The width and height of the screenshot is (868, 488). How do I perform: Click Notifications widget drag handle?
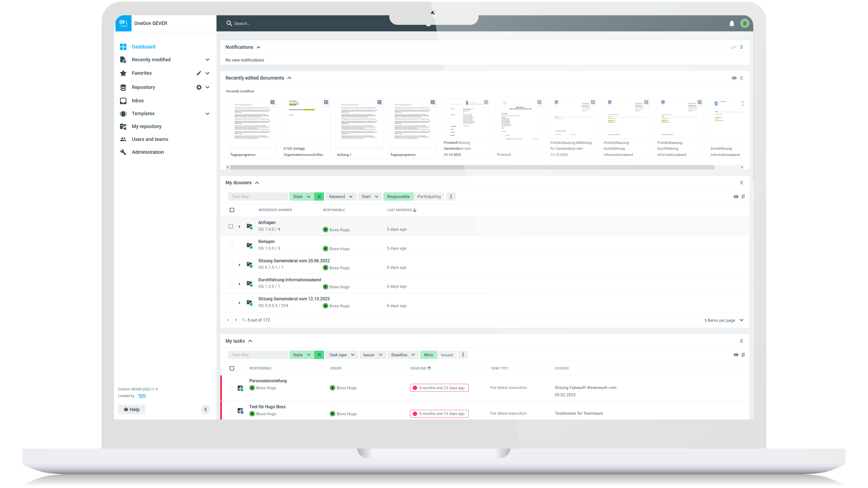pyautogui.click(x=741, y=47)
